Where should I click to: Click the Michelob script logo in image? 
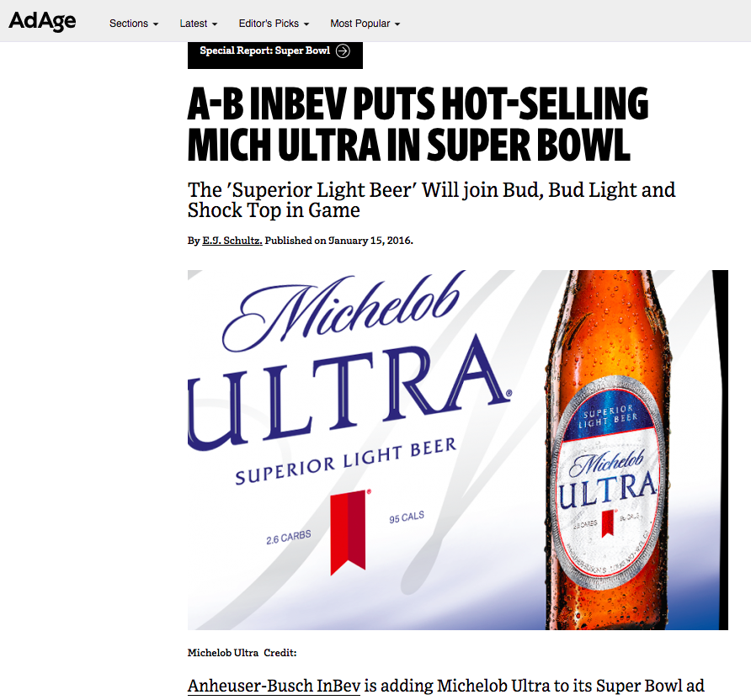tap(343, 311)
